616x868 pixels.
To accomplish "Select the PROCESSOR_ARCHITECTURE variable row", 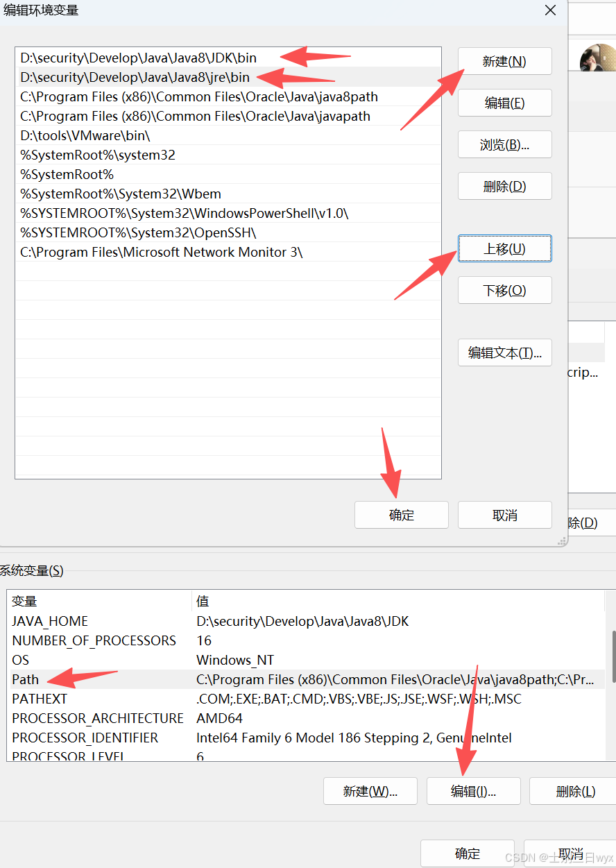I will point(306,718).
